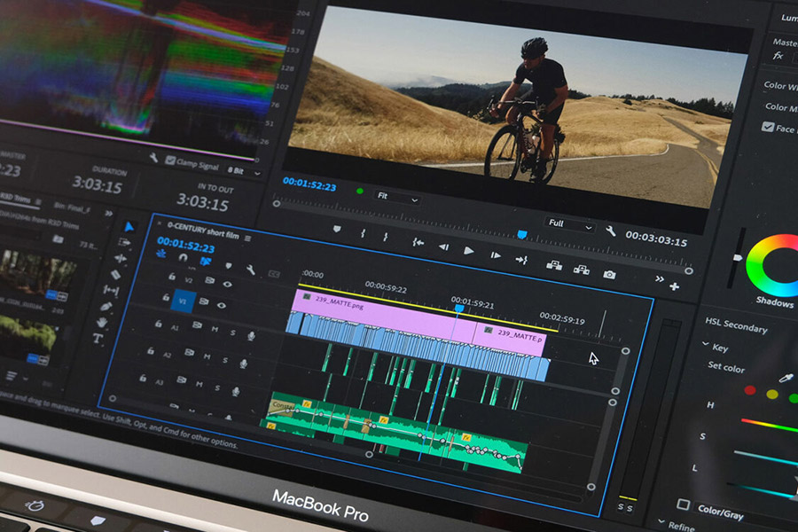The height and width of the screenshot is (532, 798).
Task: Solo audio track A1
Action: 233,332
